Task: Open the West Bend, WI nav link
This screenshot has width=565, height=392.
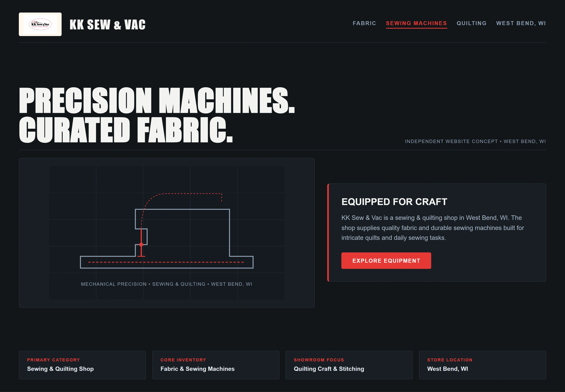Action: 521,23
